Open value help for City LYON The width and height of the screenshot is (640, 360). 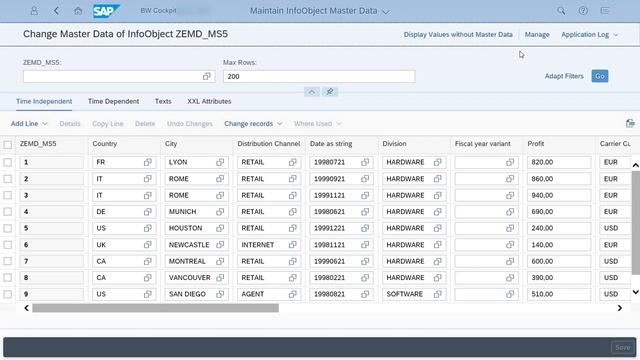220,162
